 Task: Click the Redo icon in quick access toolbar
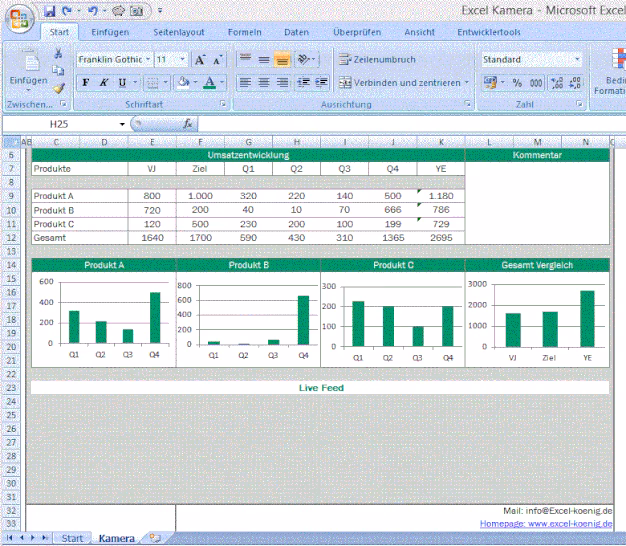point(67,11)
